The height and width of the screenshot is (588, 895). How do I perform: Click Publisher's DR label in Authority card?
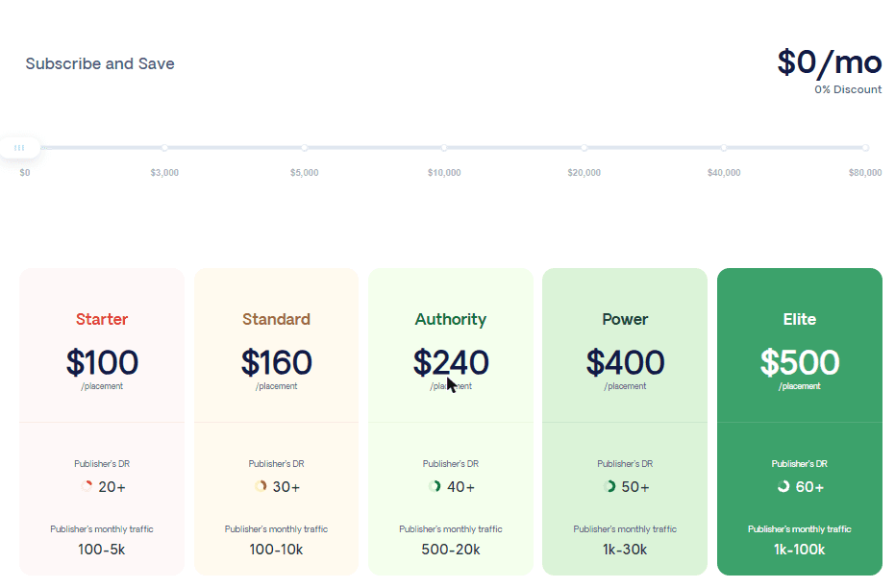tap(451, 464)
